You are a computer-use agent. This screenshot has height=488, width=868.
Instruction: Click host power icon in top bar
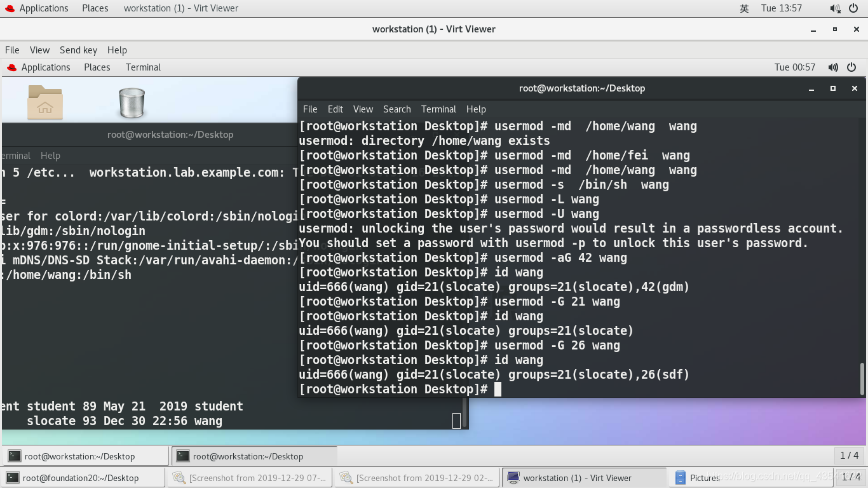tap(853, 8)
